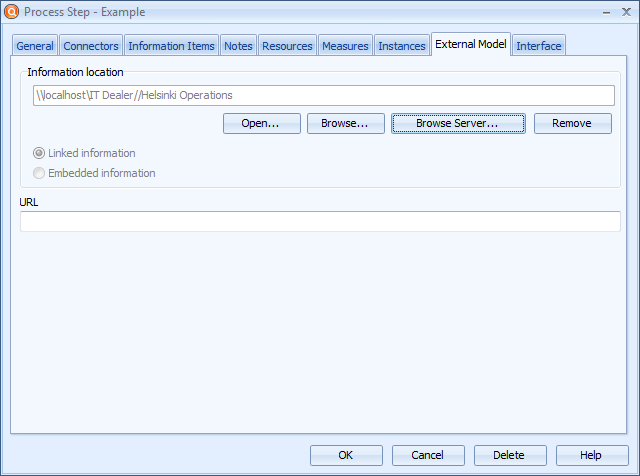This screenshot has height=476, width=640.
Task: Click the Information location path field
Action: (323, 95)
